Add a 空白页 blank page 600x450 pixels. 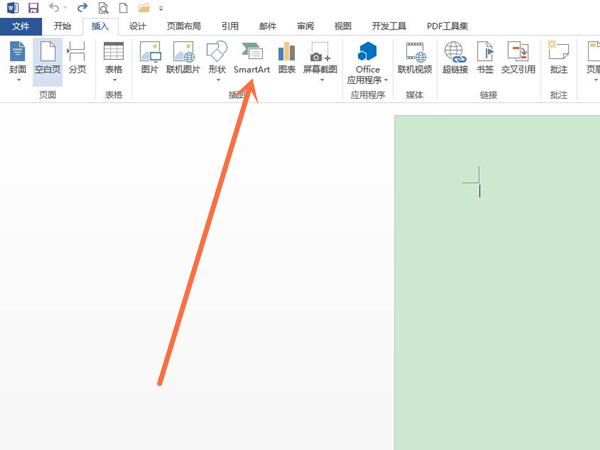coord(47,58)
